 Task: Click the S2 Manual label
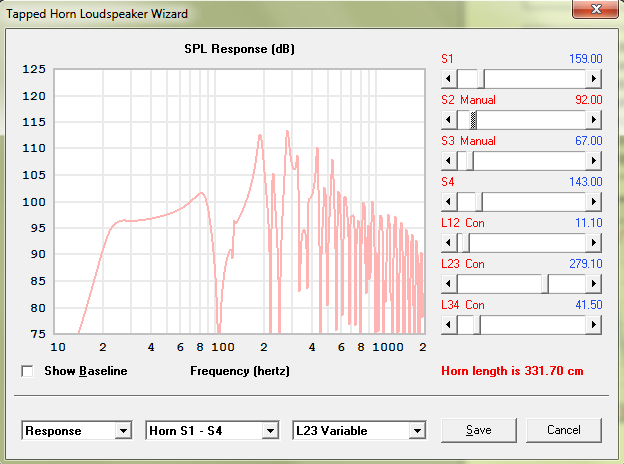click(x=468, y=100)
